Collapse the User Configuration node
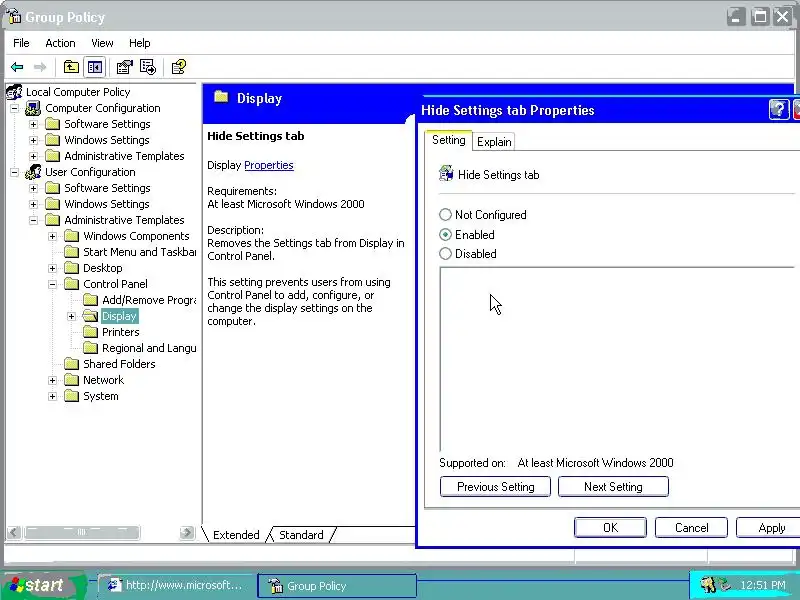 [15, 172]
